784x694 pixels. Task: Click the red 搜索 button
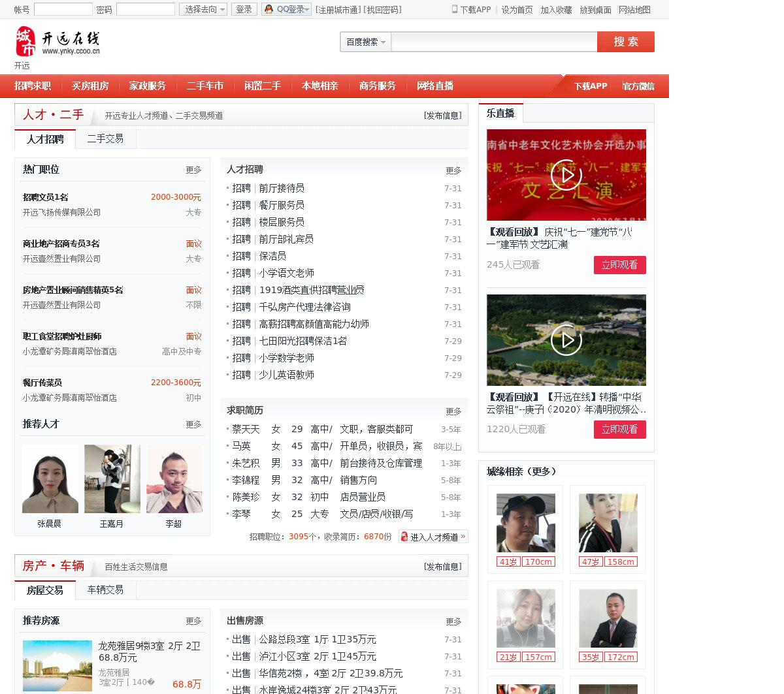coord(626,42)
